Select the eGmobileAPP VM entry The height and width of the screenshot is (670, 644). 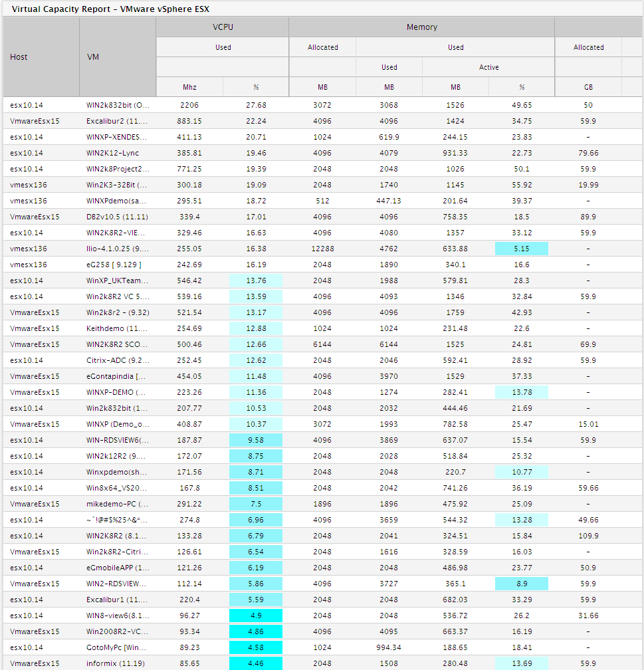[x=118, y=568]
